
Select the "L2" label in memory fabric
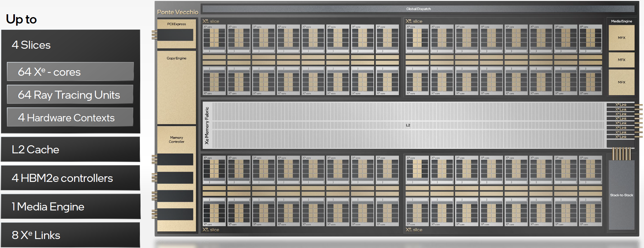[x=408, y=125]
